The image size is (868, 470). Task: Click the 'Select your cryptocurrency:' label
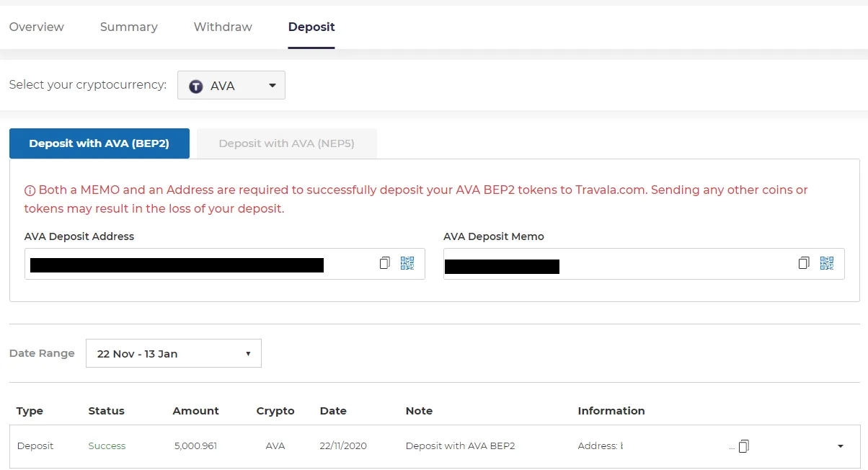(88, 85)
